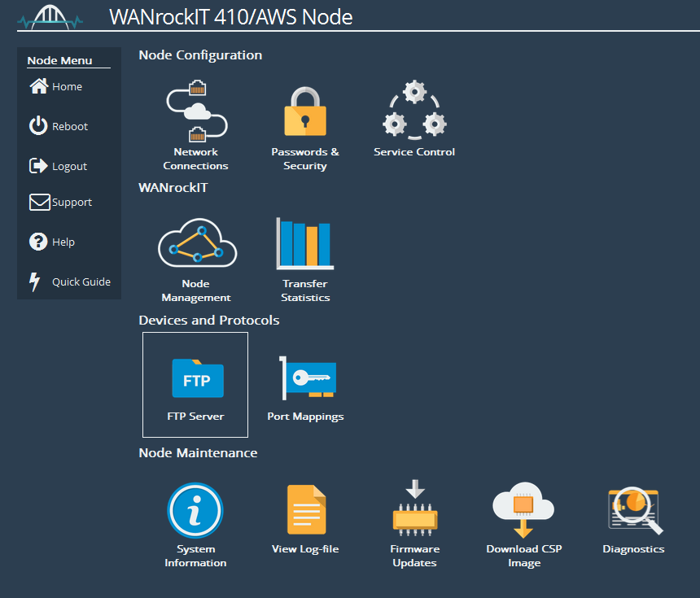Click the View Log-file label
700x598 pixels.
pos(305,549)
